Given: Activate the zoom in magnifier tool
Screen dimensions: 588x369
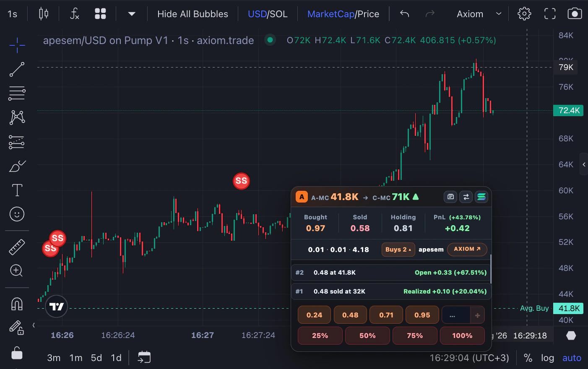Looking at the screenshot, I should tap(17, 270).
